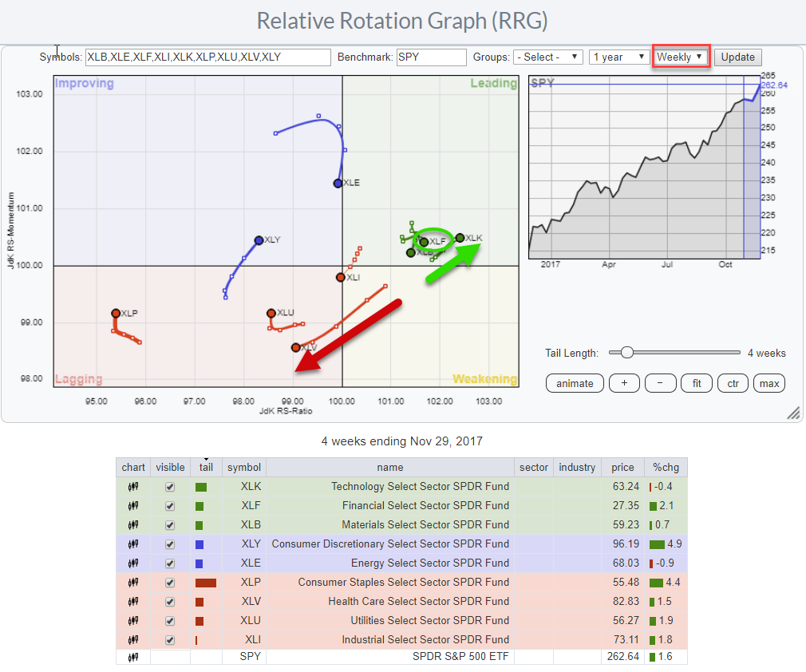
Task: Hide XLI using its visible checkbox
Action: 170,639
